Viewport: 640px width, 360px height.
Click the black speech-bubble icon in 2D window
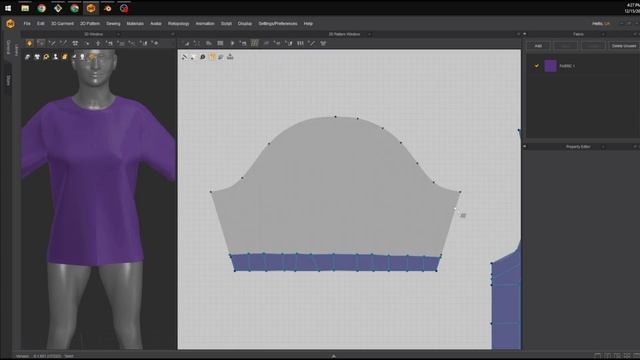203,57
